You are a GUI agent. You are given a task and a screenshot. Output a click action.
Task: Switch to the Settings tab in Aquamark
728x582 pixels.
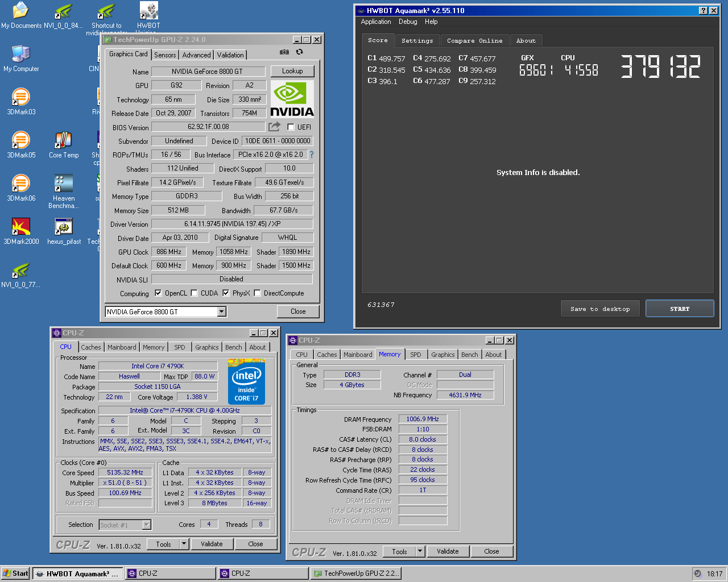(417, 41)
